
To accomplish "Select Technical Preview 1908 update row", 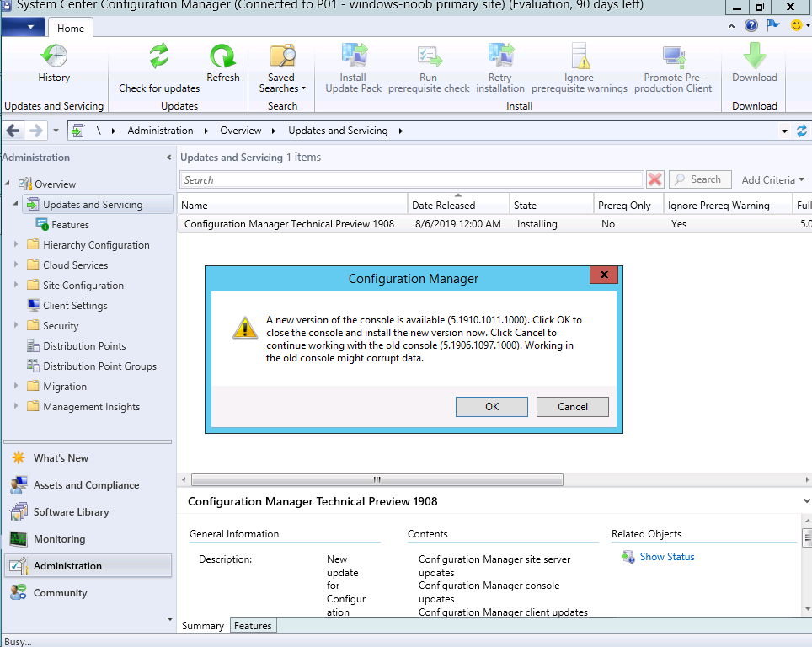I will pyautogui.click(x=494, y=224).
